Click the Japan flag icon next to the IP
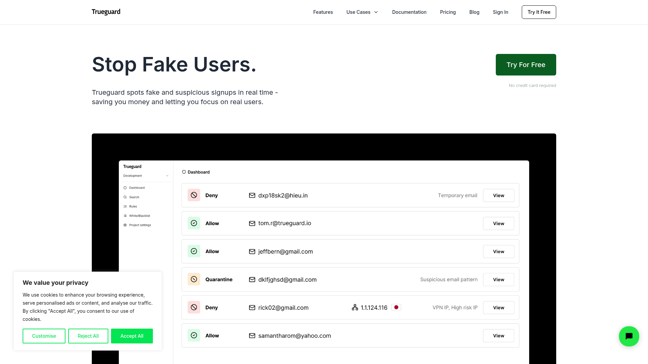The width and height of the screenshot is (648, 364). 396,307
